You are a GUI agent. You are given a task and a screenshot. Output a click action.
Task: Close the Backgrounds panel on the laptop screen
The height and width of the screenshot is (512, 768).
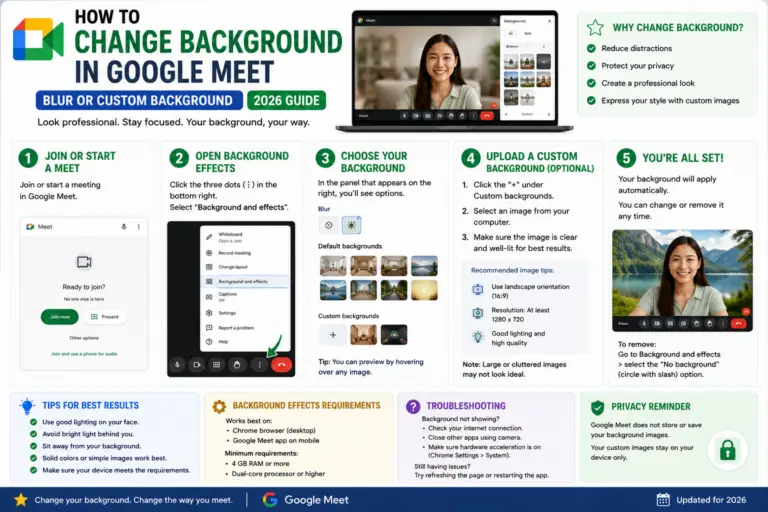click(550, 21)
